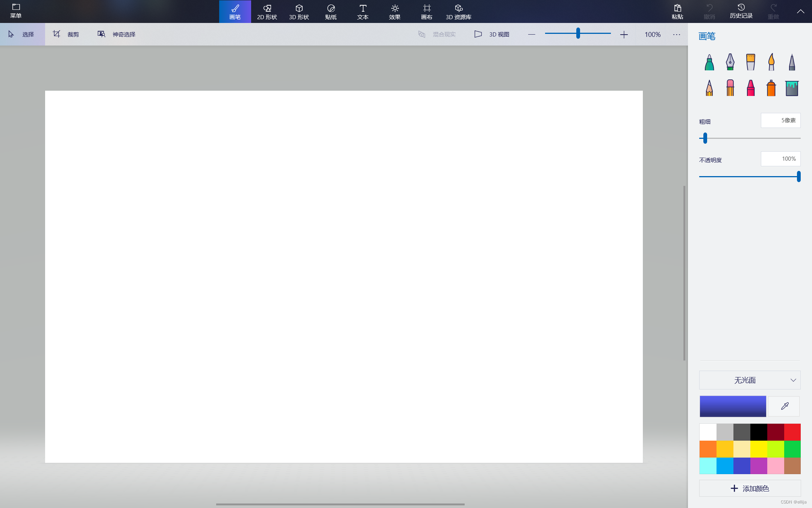Viewport: 812px width, 508px height.
Task: Select the calligraphy pen tool
Action: (730, 62)
